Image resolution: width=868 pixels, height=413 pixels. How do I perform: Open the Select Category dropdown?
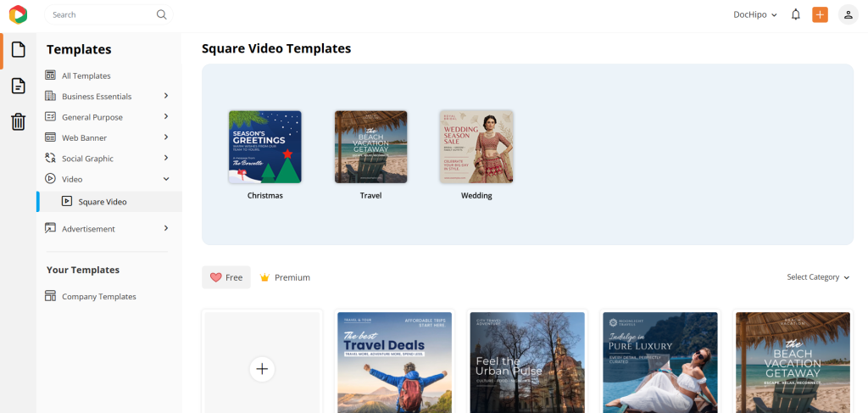coord(818,277)
